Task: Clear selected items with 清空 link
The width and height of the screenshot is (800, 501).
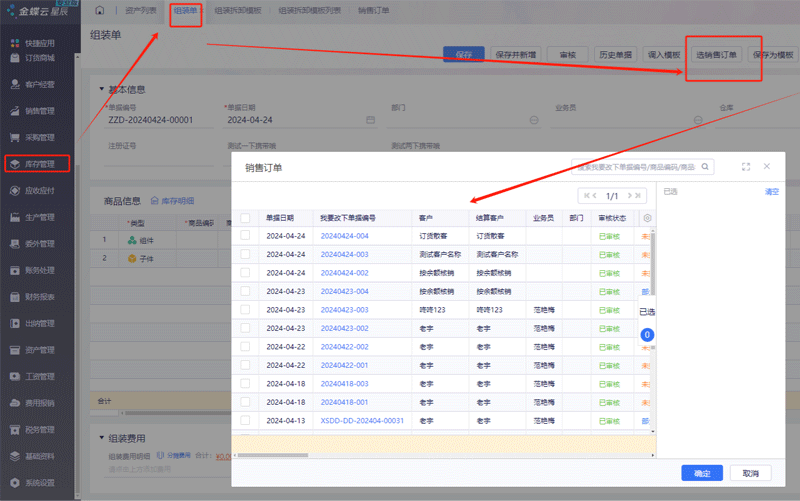Action: click(x=772, y=192)
